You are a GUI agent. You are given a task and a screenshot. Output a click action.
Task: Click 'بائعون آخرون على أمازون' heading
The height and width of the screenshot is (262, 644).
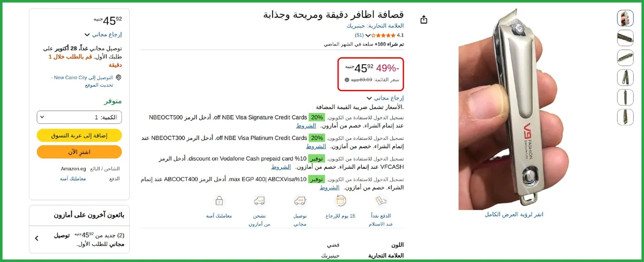pos(89,215)
